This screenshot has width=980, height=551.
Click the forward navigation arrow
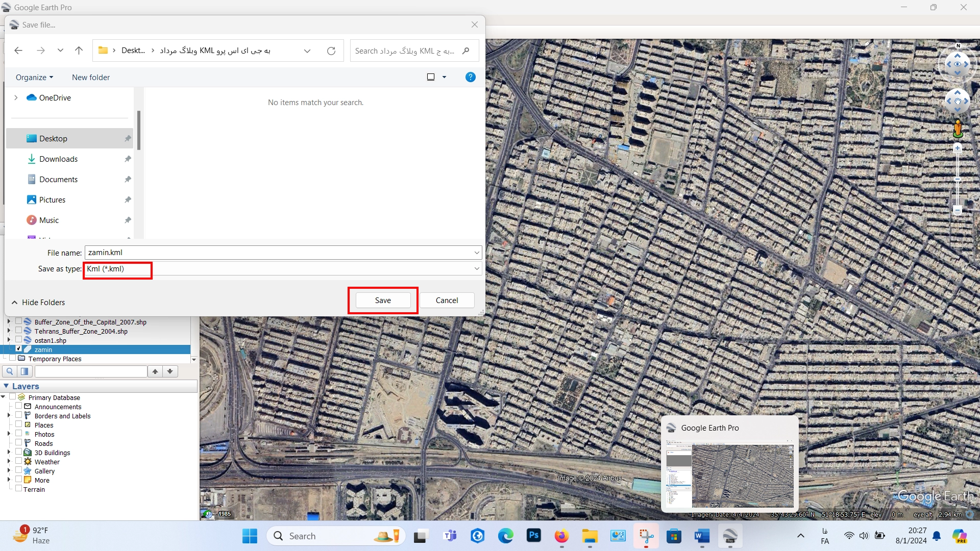pos(40,51)
